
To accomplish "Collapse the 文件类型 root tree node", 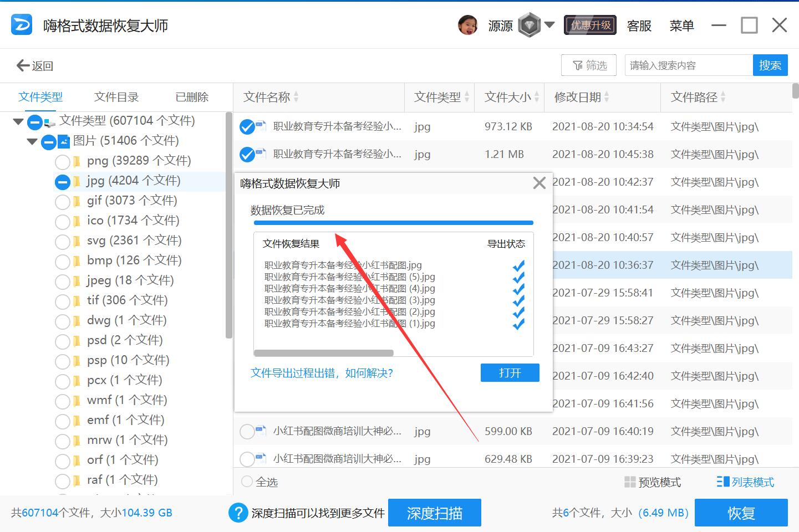I will 18,121.
